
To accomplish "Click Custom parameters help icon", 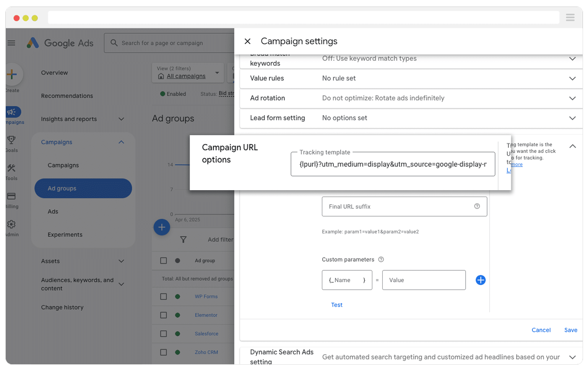I will 381,259.
